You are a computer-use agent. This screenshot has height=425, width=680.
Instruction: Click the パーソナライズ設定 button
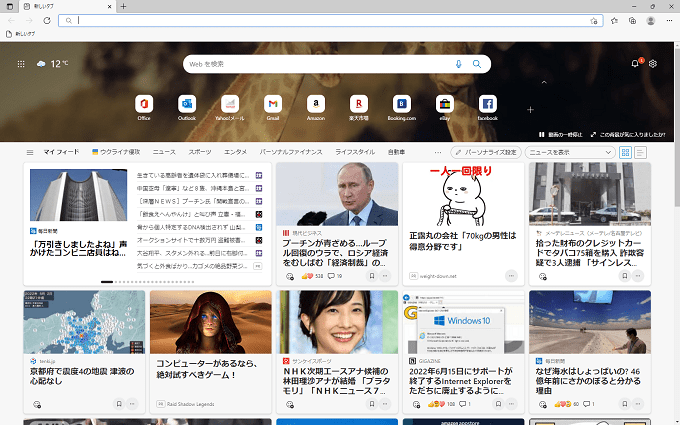coord(486,152)
